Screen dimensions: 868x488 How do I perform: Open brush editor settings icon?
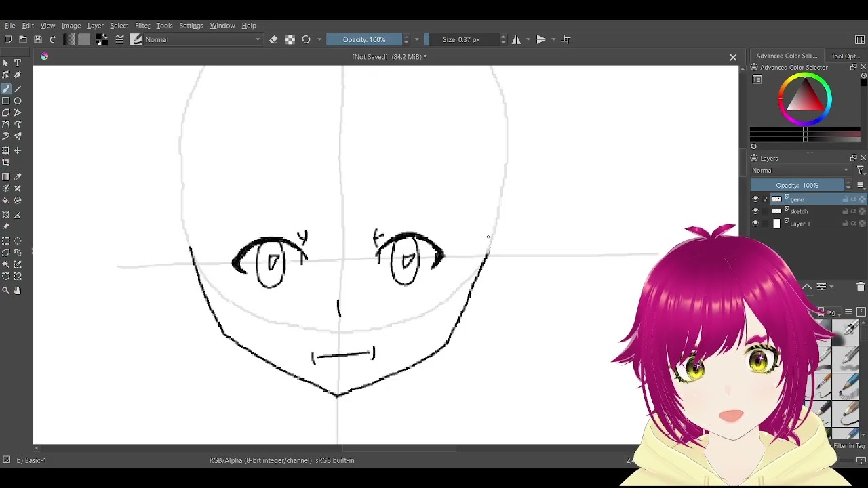click(x=119, y=39)
